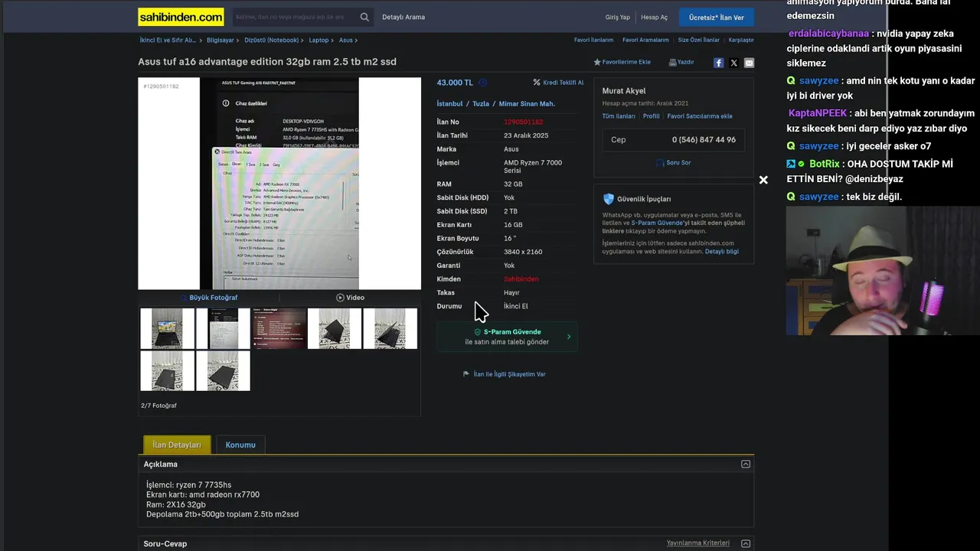Image resolution: width=980 pixels, height=551 pixels.
Task: Select the fourth thumbnail in first row
Action: tap(335, 328)
